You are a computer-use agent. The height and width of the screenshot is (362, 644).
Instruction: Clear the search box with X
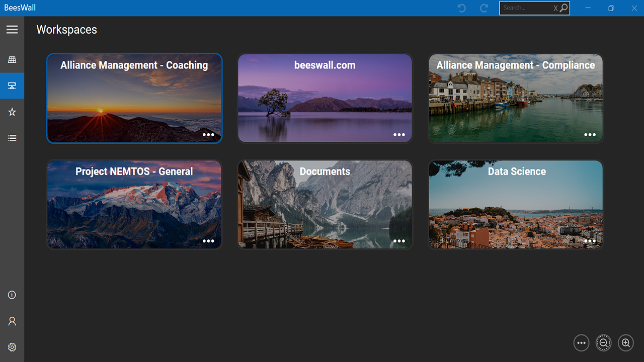pyautogui.click(x=555, y=8)
